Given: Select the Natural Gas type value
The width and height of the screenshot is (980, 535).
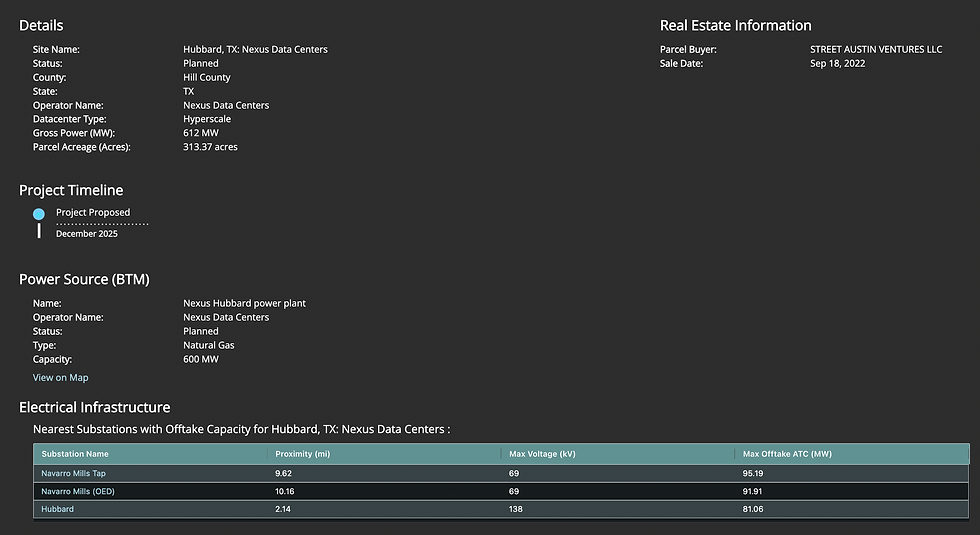Looking at the screenshot, I should [209, 345].
